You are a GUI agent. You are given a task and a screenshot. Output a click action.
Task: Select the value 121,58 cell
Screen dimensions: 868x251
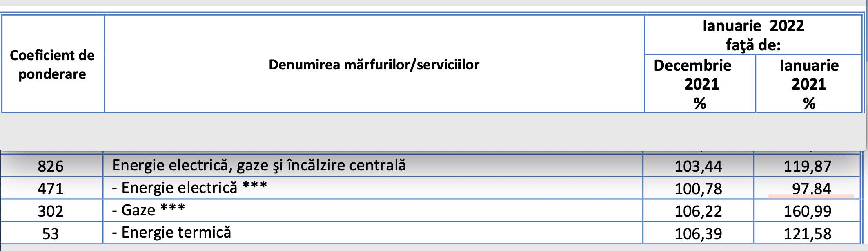coord(807,234)
